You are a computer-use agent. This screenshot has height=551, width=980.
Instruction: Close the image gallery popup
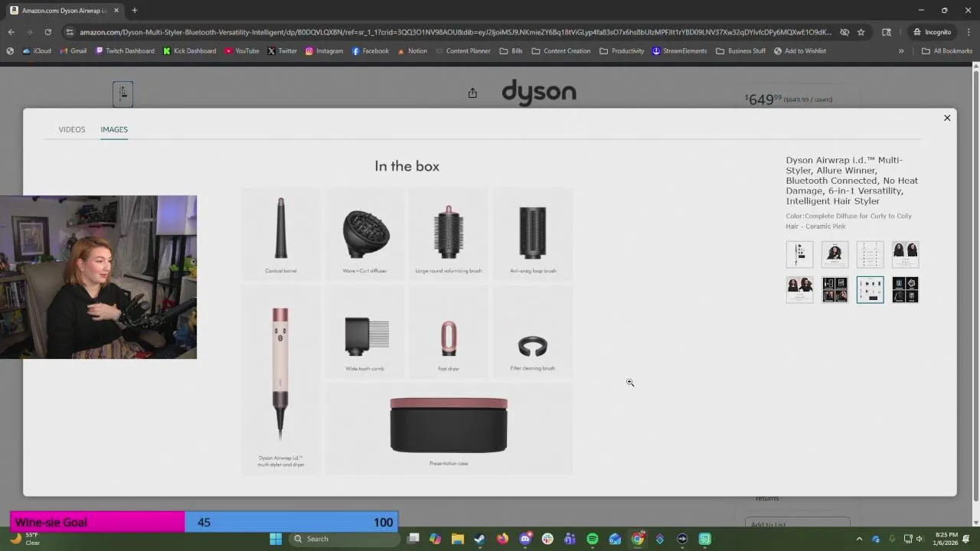947,118
